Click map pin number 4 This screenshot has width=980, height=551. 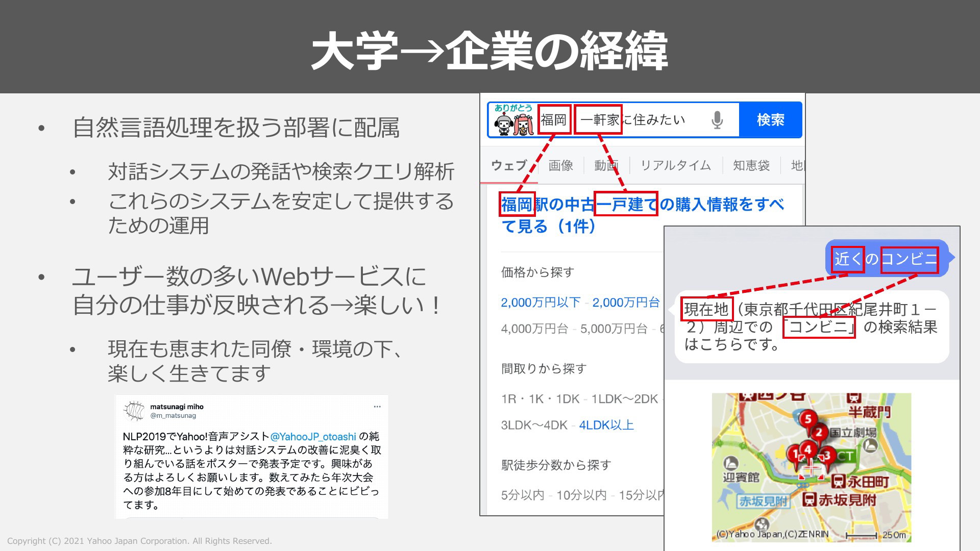point(807,450)
